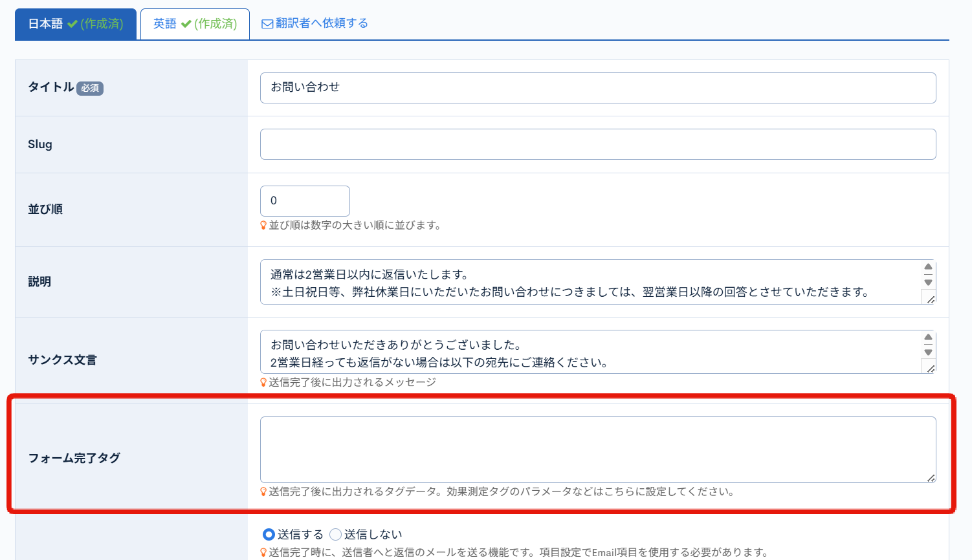The image size is (972, 560).
Task: Click the lightbulb icon under サンクス文言
Action: [x=263, y=382]
